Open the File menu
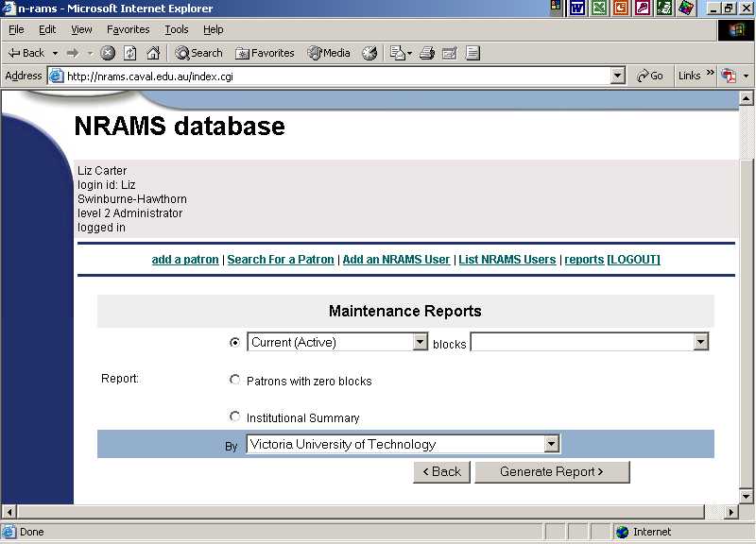Screen dimensions: 756x544 16,30
